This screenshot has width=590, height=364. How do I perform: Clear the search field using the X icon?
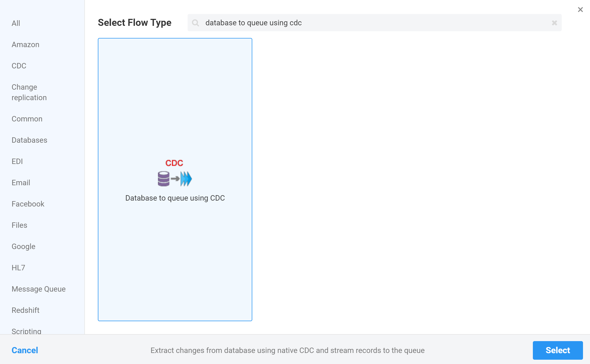[554, 23]
